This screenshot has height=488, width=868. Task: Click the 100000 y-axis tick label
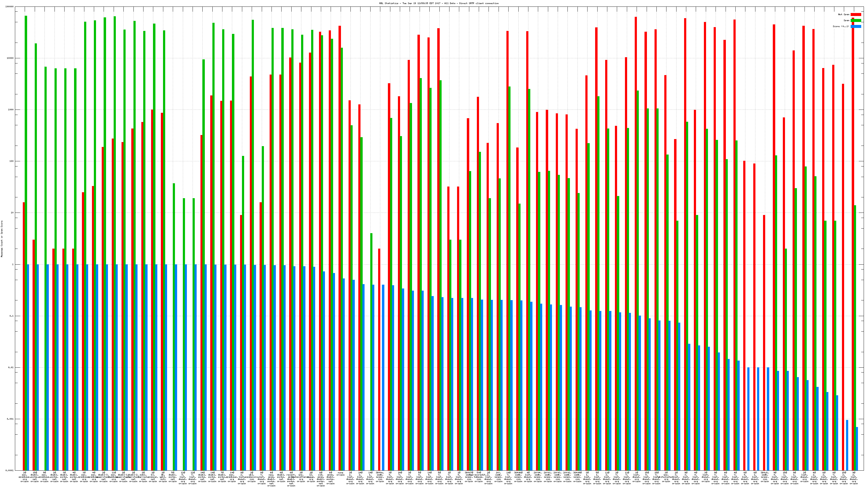pyautogui.click(x=10, y=7)
